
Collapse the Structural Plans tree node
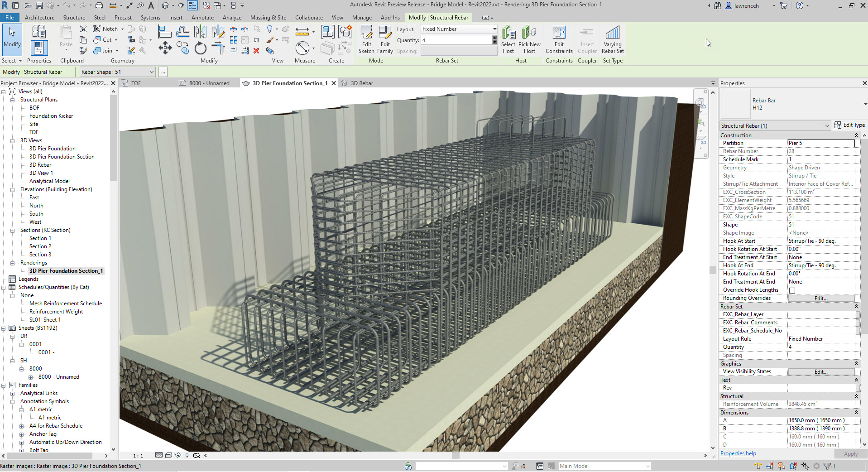(x=12, y=99)
